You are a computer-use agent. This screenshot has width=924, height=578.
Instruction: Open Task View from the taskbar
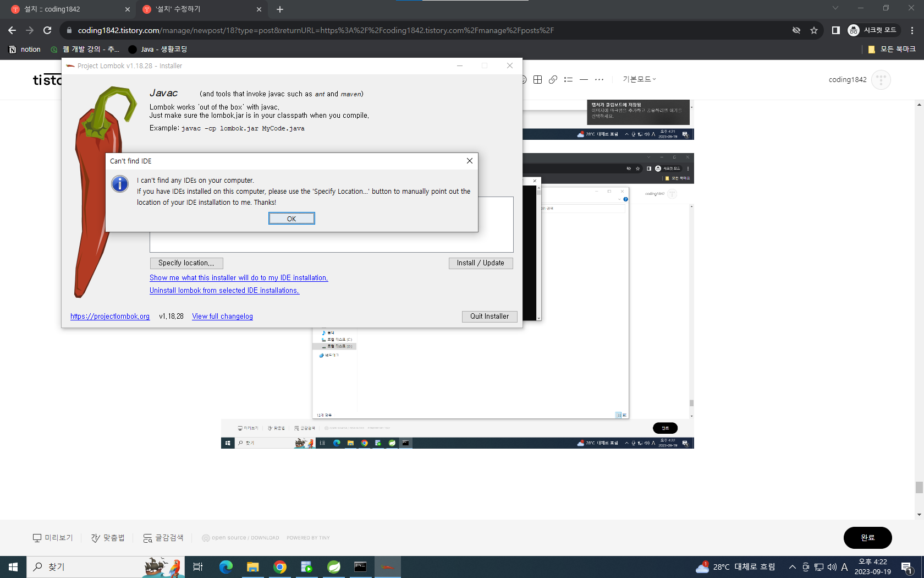pyautogui.click(x=198, y=567)
